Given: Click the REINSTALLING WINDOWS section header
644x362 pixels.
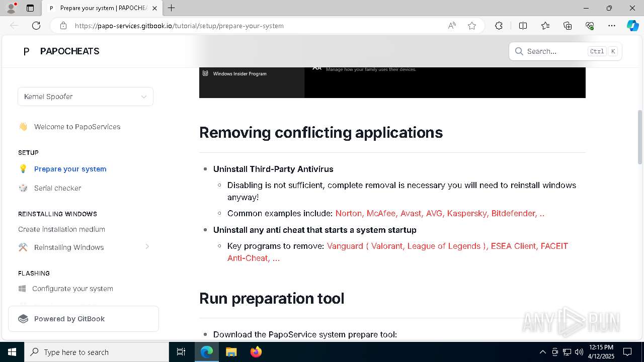Looking at the screenshot, I should pyautogui.click(x=57, y=214).
